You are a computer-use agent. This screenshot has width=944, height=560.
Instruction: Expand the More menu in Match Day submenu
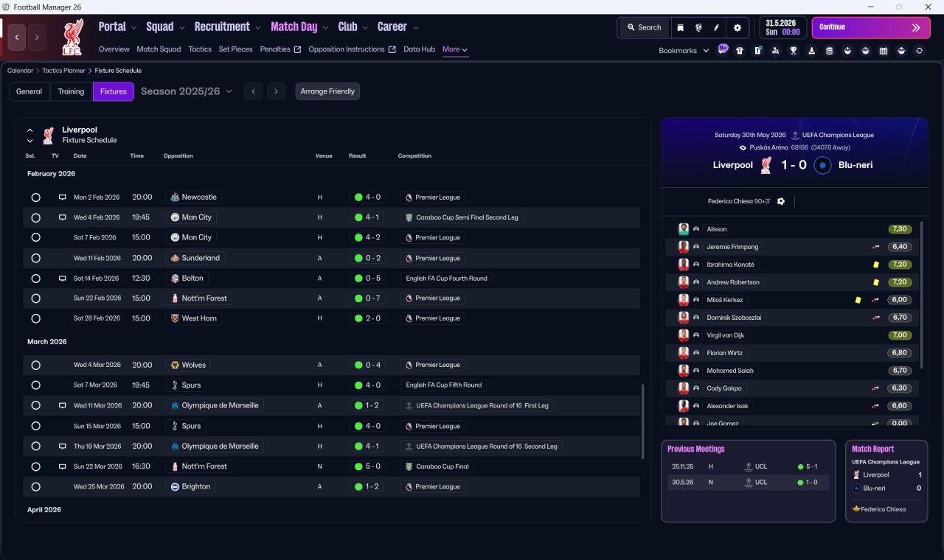click(x=455, y=49)
